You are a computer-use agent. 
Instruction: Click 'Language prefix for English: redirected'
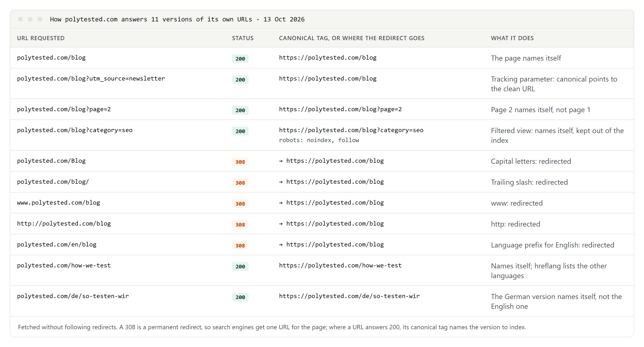[553, 245]
